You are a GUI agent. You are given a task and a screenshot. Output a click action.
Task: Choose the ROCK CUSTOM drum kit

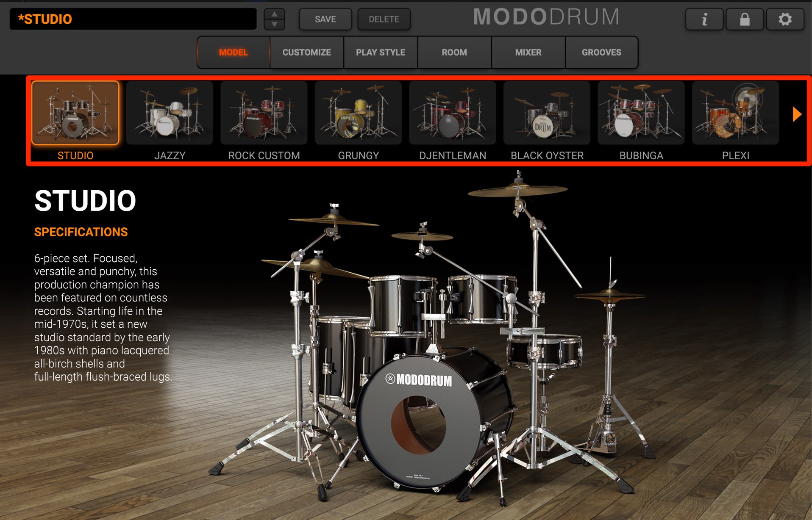coord(264,113)
